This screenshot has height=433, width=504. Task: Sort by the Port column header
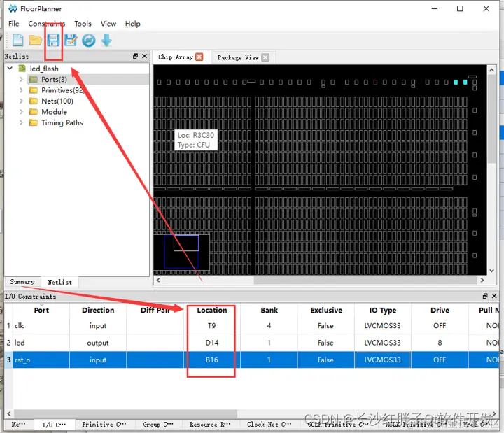pos(41,311)
